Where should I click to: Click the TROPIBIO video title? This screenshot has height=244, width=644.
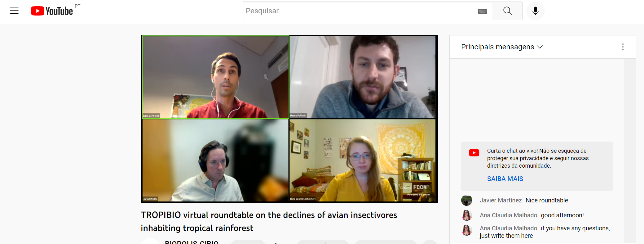[x=269, y=221]
